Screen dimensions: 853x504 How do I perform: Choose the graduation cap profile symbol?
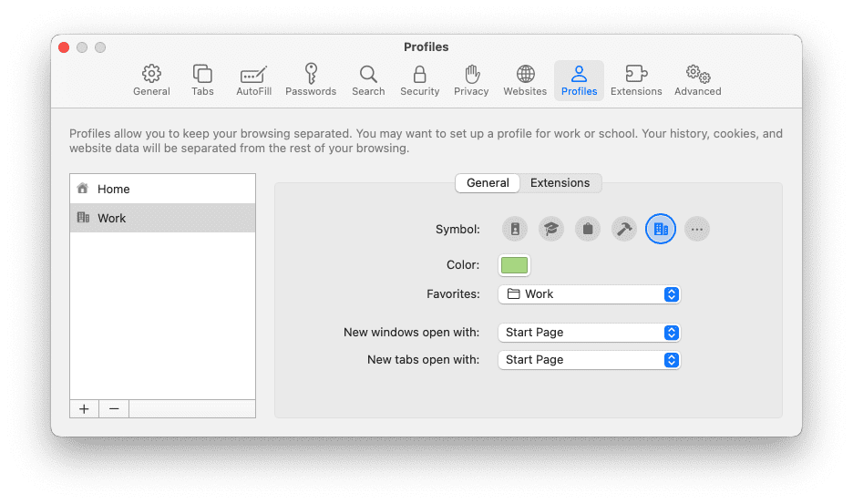click(x=551, y=229)
